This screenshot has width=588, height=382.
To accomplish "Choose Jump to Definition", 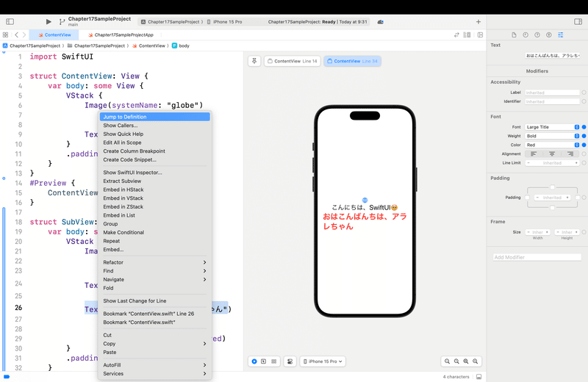I will click(154, 117).
